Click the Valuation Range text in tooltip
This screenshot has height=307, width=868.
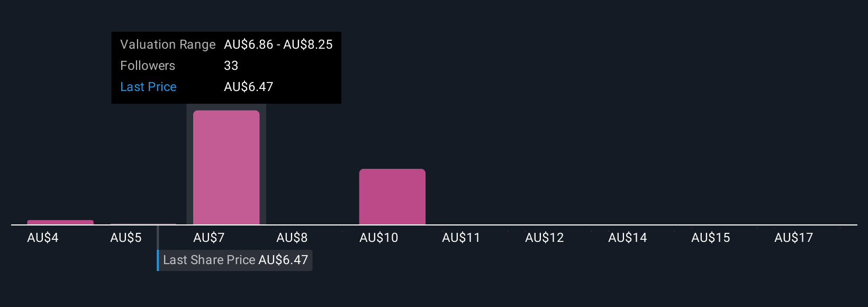coord(168,44)
